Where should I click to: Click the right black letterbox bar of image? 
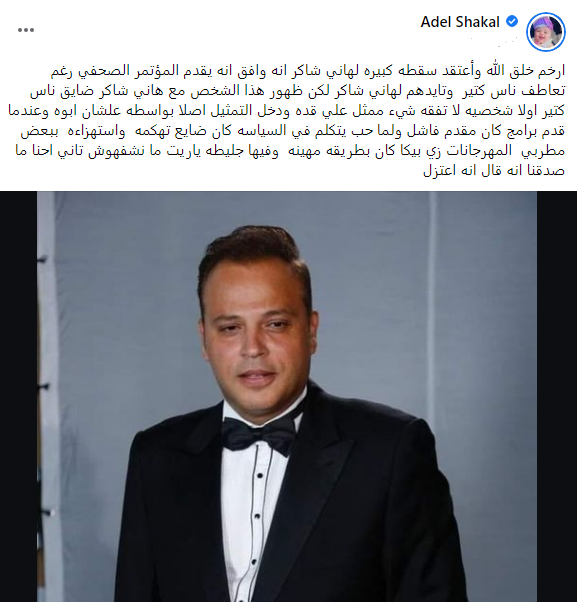click(557, 396)
